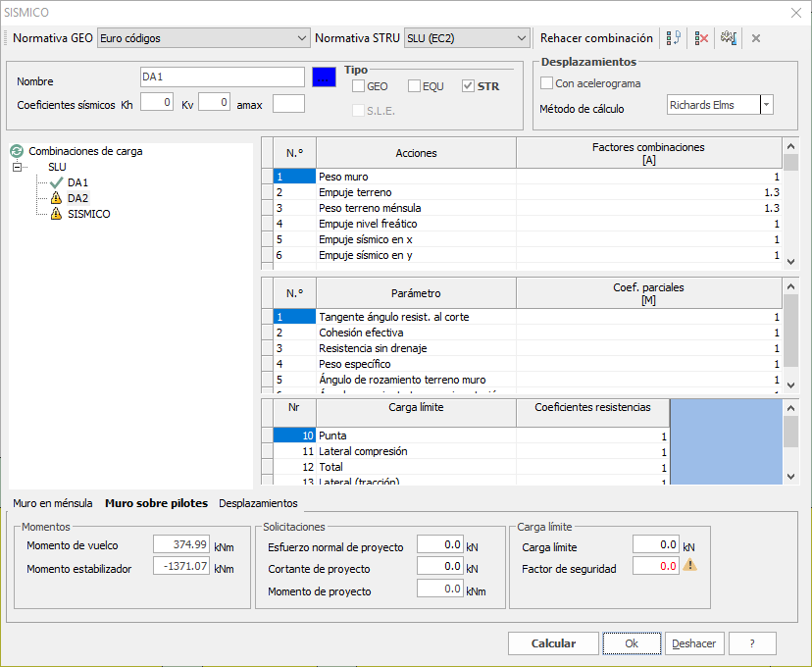Screen dimensions: 812x667
Task: Uncheck the STR type checkbox
Action: point(468,86)
